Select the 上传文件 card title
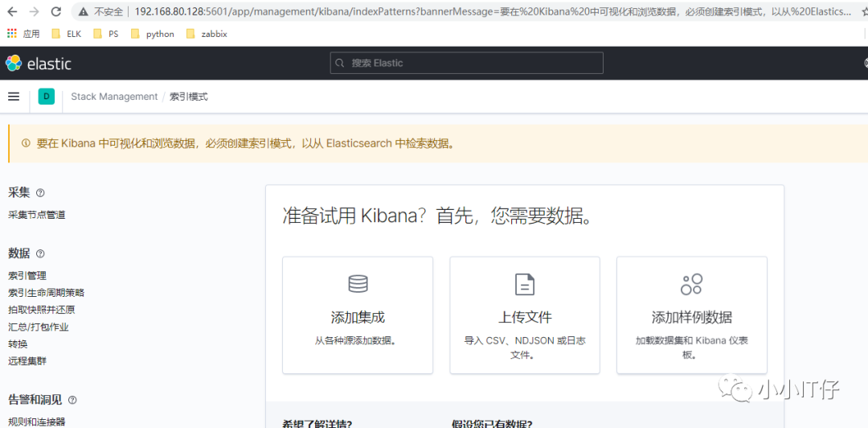The image size is (868, 428). 525,318
